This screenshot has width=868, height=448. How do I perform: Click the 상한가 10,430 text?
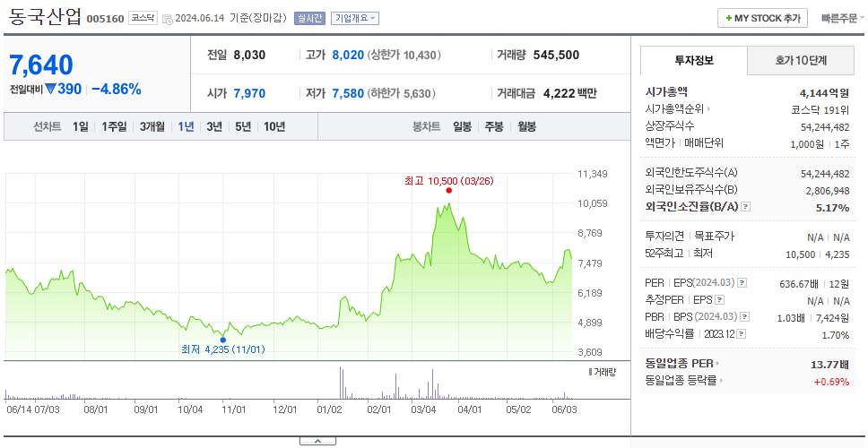coord(404,56)
